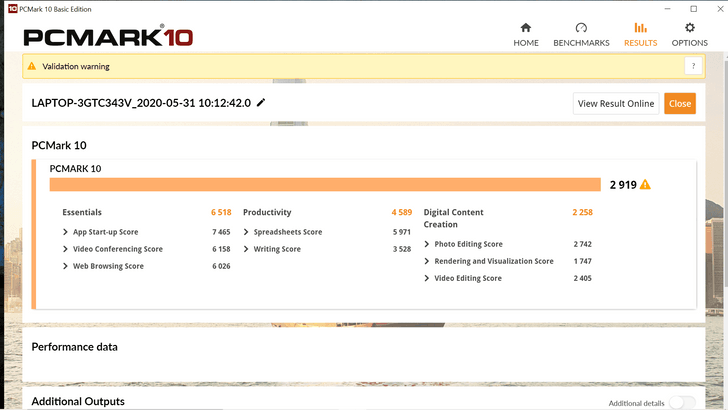The height and width of the screenshot is (410, 728).
Task: Click the warning icon next to 2 919 score
Action: pos(645,185)
